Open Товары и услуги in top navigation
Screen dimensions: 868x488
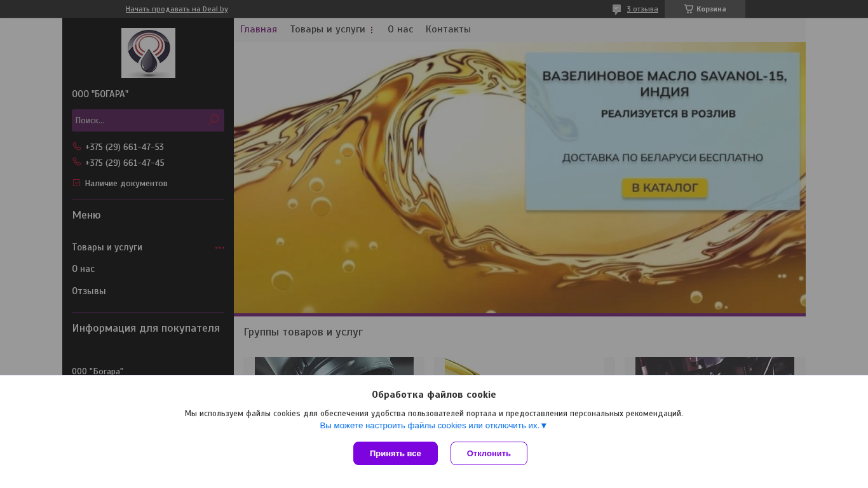click(328, 29)
